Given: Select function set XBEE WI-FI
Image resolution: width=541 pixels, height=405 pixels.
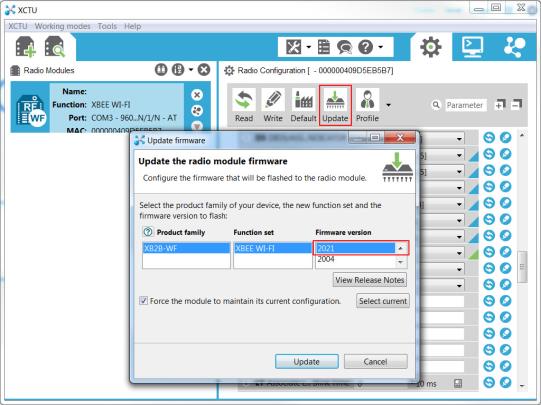Looking at the screenshot, I should click(x=273, y=248).
